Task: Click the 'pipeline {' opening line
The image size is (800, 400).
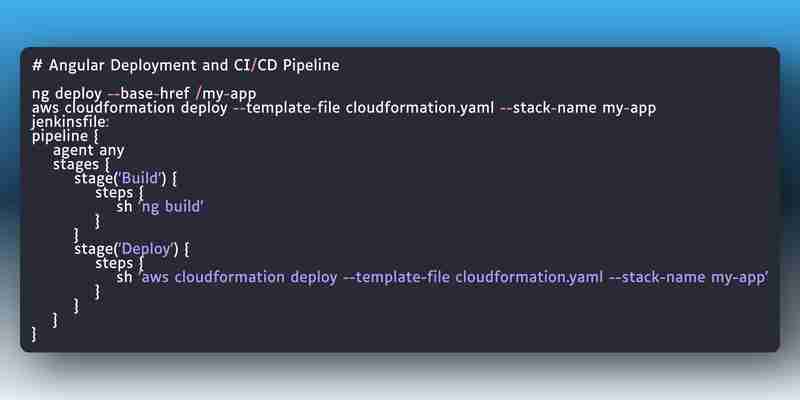Action: click(x=65, y=137)
